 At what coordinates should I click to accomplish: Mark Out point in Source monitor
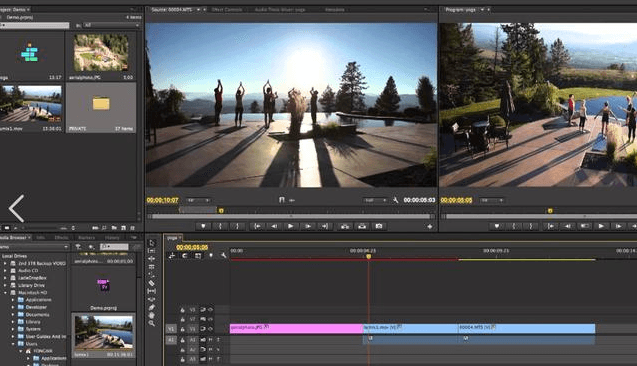pos(238,226)
